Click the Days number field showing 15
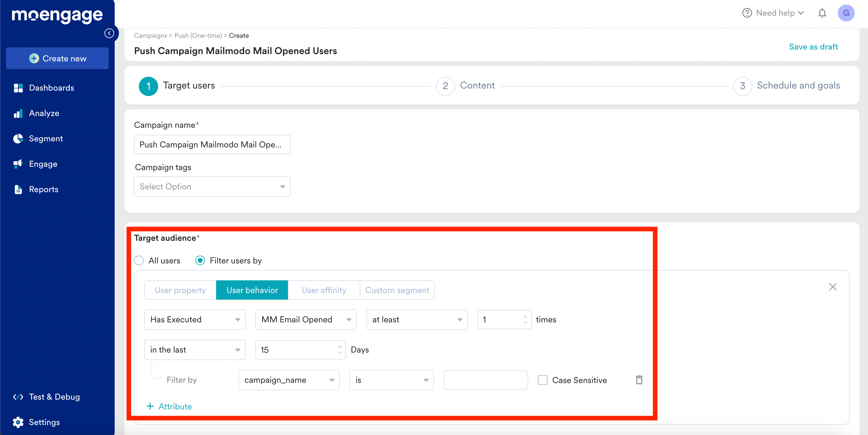 pos(300,350)
